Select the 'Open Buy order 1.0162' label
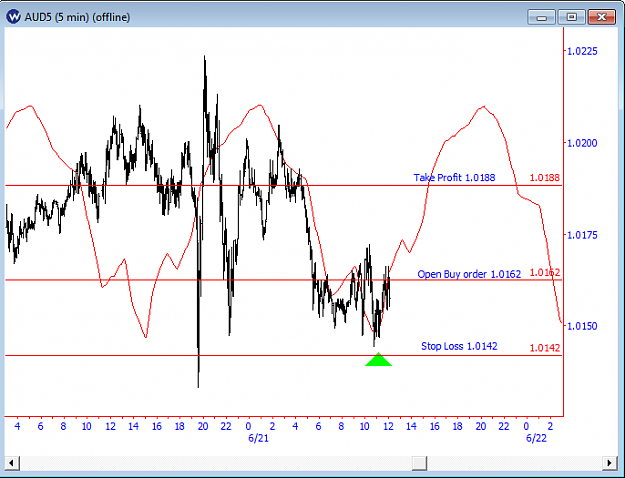The height and width of the screenshot is (478, 625). (469, 274)
